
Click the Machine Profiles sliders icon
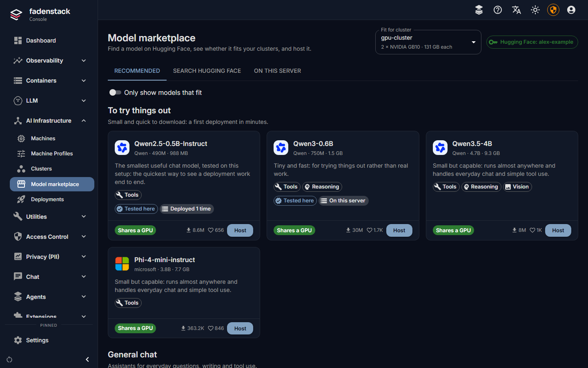(21, 154)
